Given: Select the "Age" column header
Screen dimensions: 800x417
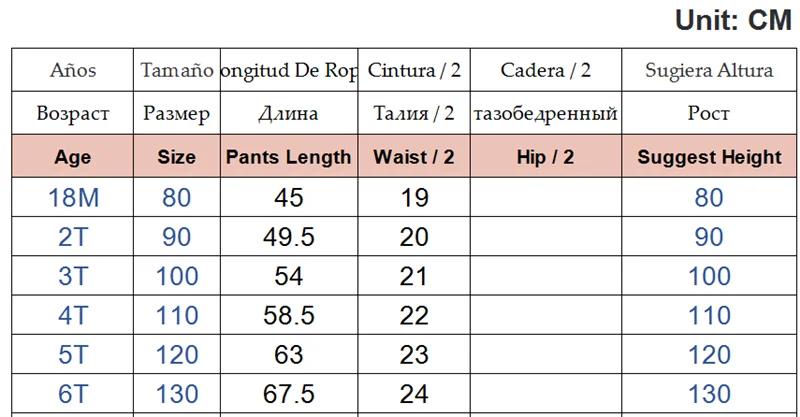Looking at the screenshot, I should tap(73, 157).
